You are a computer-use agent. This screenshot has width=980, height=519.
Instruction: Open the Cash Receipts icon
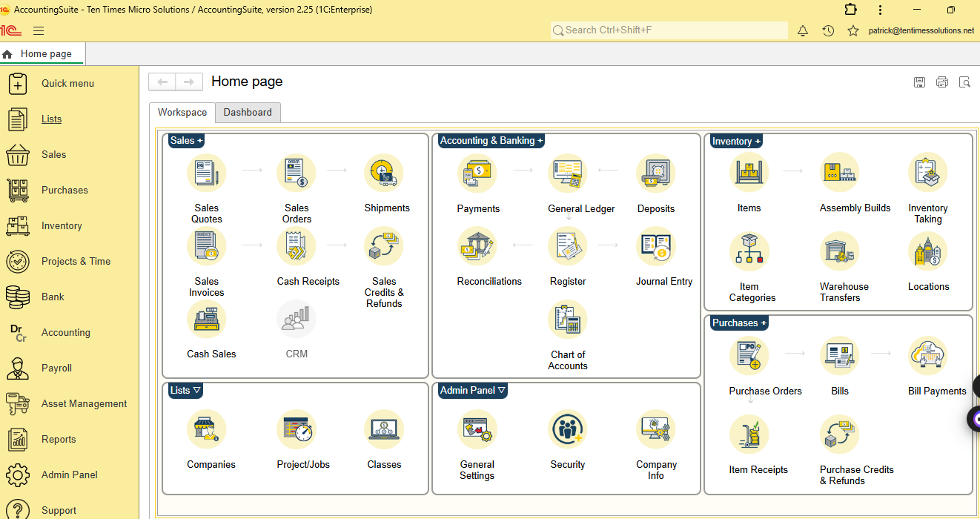click(297, 246)
